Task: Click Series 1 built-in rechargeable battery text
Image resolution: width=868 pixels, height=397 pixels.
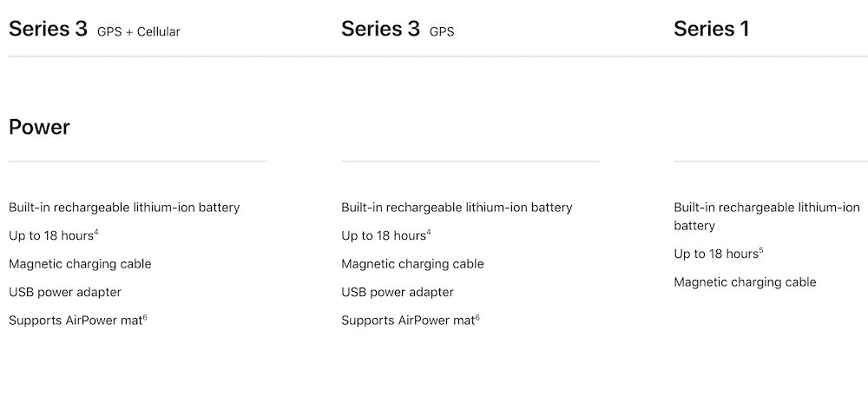Action: point(766,216)
